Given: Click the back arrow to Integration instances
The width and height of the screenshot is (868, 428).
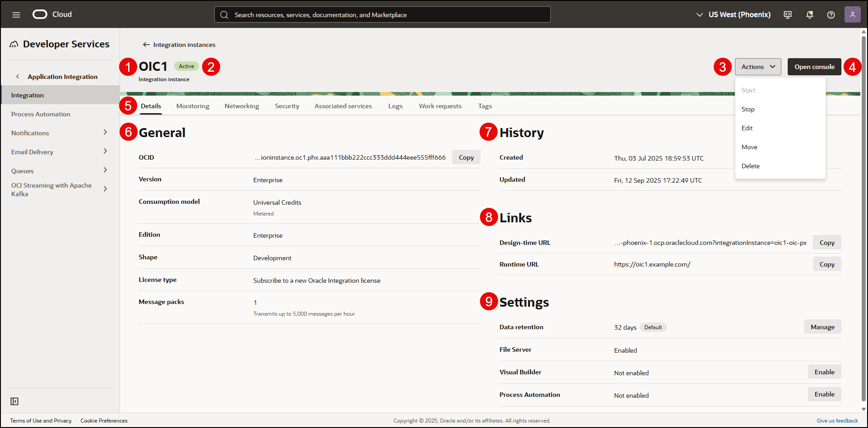Looking at the screenshot, I should tap(146, 44).
